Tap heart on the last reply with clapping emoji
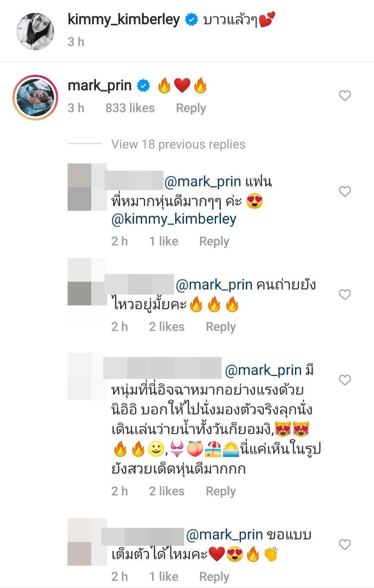Screen dimensions: 374x588 point(345,545)
